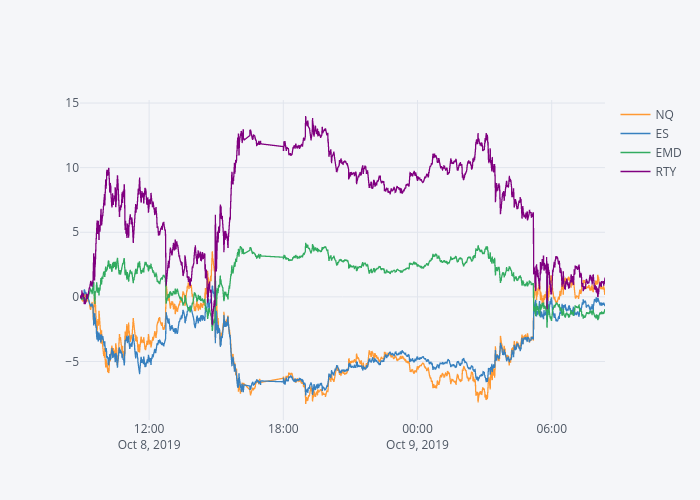Click the blue ES legend line swatch
The width and height of the screenshot is (700, 500).
tap(635, 133)
